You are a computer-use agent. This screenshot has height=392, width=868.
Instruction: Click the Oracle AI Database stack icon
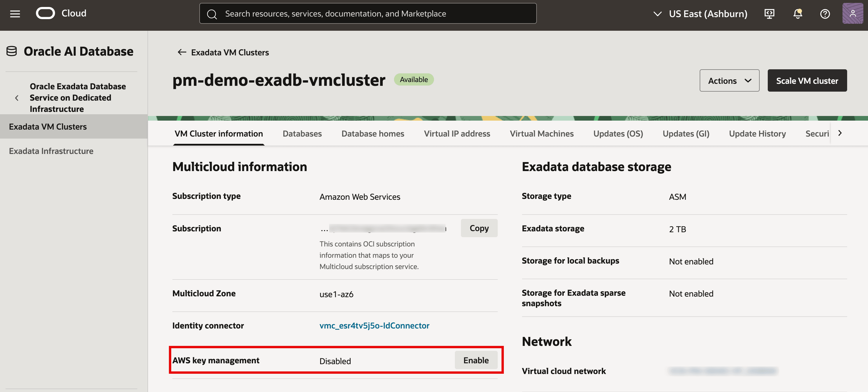[12, 51]
